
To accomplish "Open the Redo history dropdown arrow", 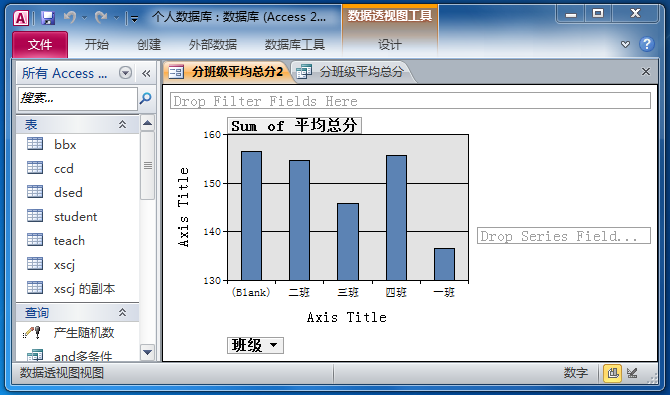I will pyautogui.click(x=116, y=18).
